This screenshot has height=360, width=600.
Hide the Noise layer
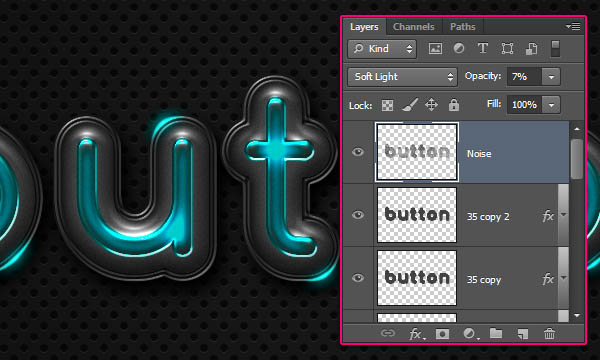pos(358,152)
